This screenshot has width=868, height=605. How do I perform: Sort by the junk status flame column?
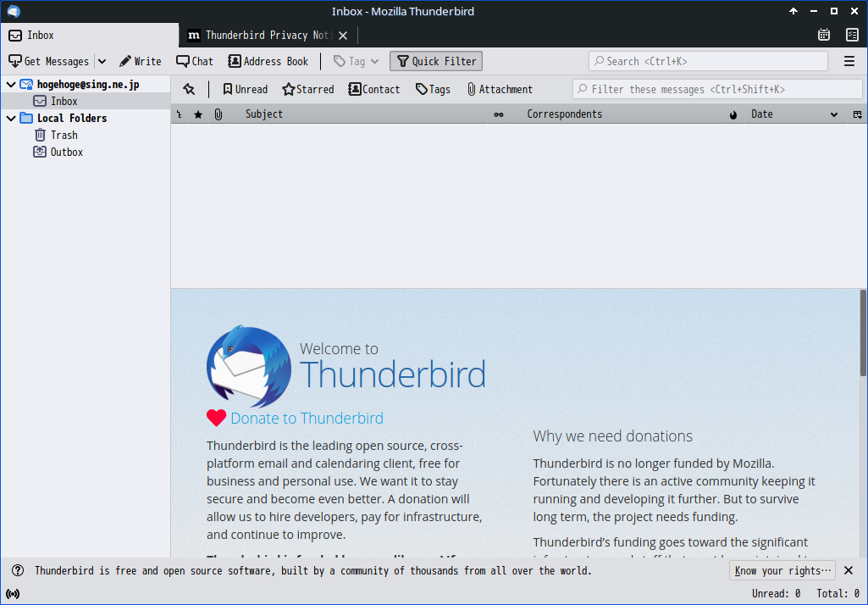[733, 114]
